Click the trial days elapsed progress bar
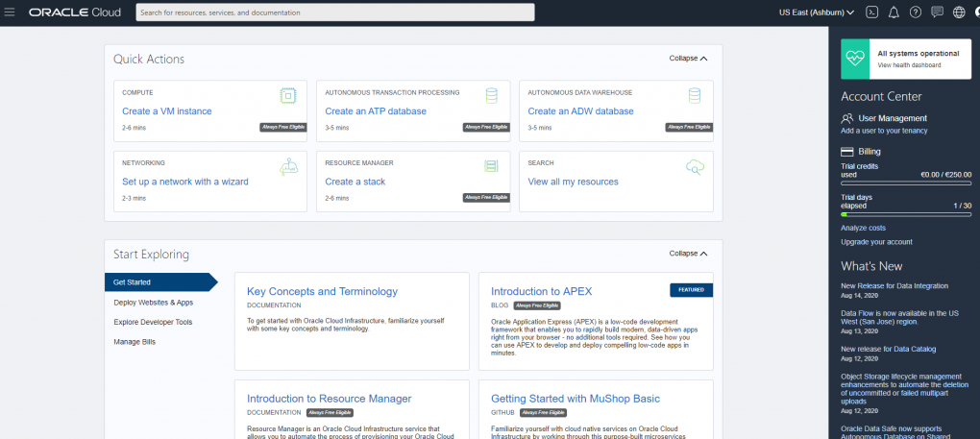980x439 pixels. tap(906, 214)
